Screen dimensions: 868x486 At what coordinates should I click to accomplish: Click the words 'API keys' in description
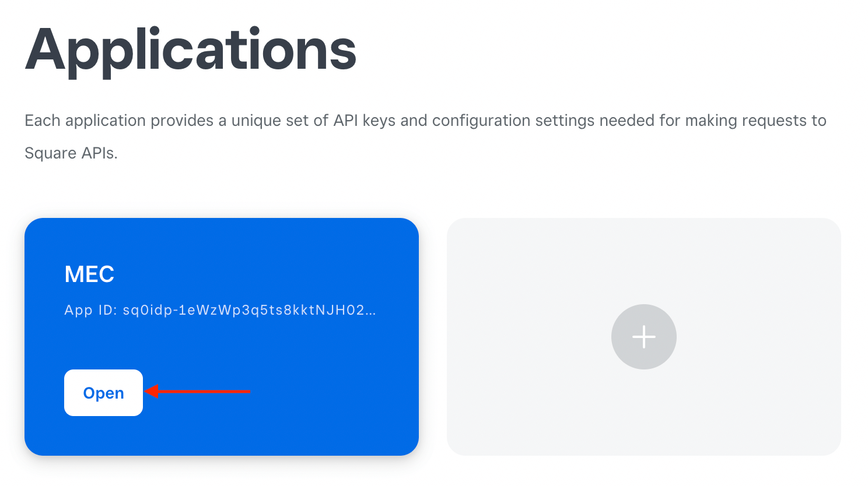(x=364, y=121)
